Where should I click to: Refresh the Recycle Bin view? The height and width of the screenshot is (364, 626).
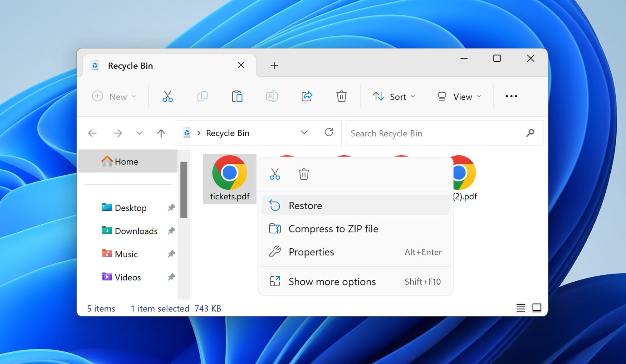tap(329, 133)
